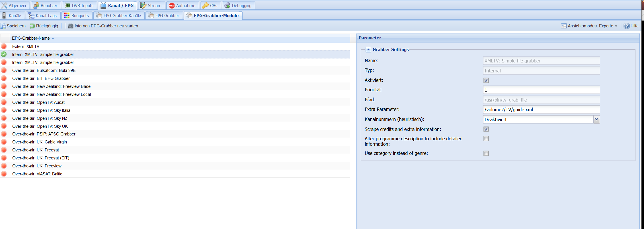The image size is (644, 229).
Task: Select the Extern: XMLTV row
Action: (x=175, y=46)
